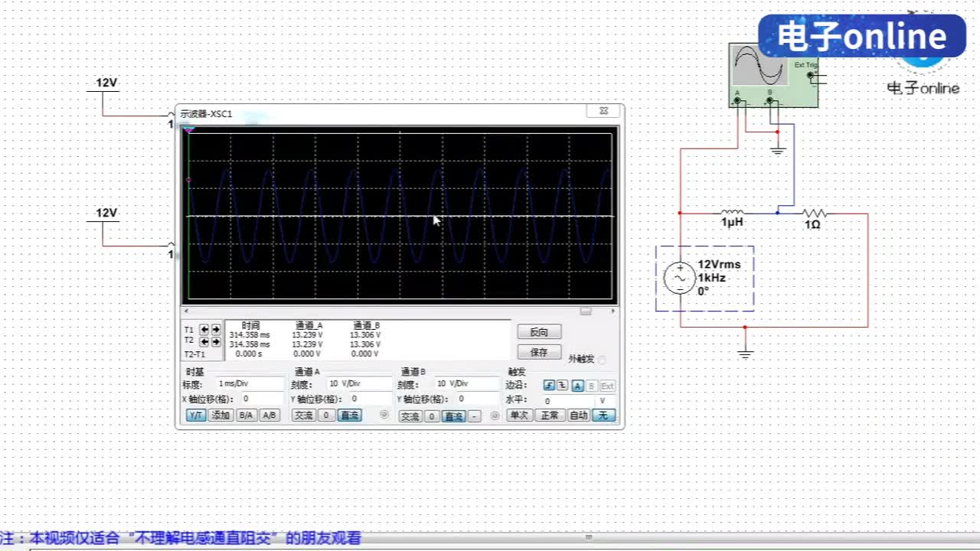980x551 pixels.
Task: Move cursor T2 left with arrow
Action: pyautogui.click(x=204, y=341)
